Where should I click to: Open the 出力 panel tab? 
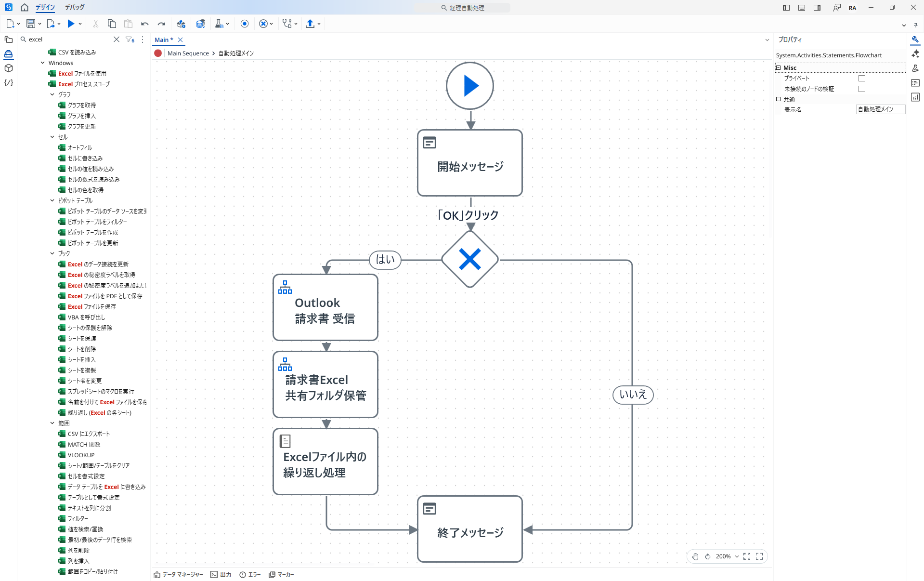coord(221,574)
